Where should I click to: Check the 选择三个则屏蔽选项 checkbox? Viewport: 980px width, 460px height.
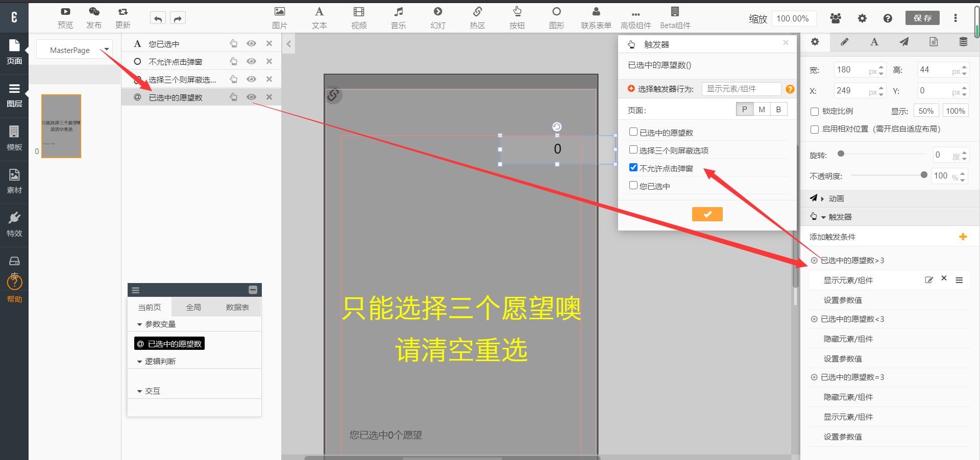point(633,150)
